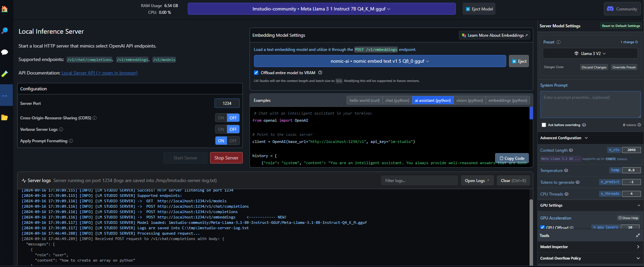Click the Filter logs input field
Viewport: 644px width, 267px height.
pos(419,181)
